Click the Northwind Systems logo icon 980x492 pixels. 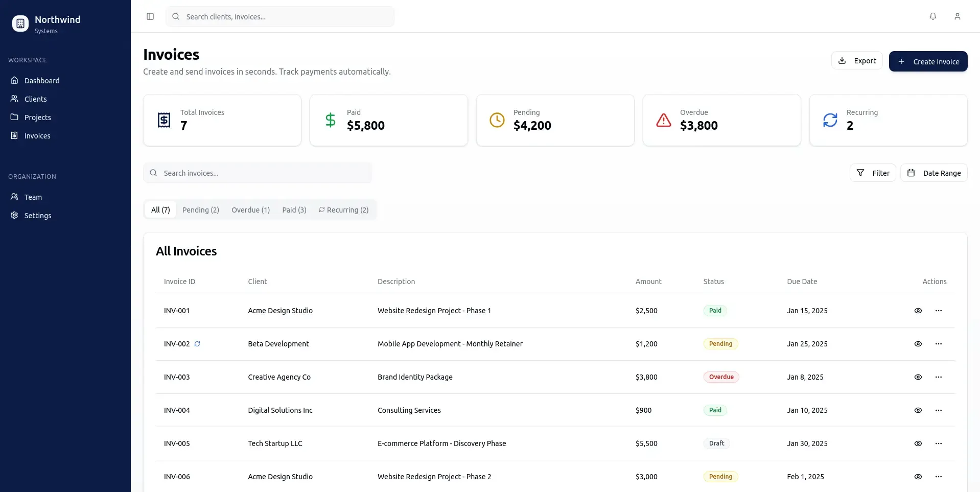(x=20, y=23)
